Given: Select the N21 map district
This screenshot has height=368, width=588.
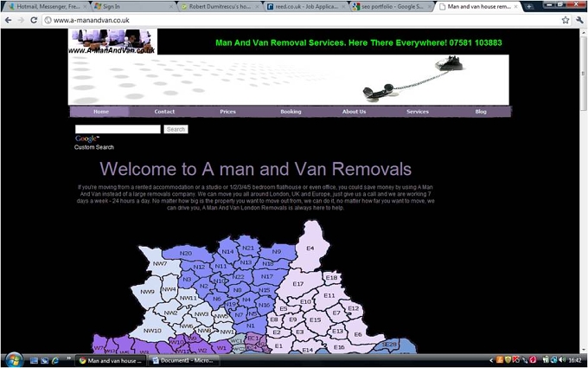Looking at the screenshot, I should coord(248,249).
